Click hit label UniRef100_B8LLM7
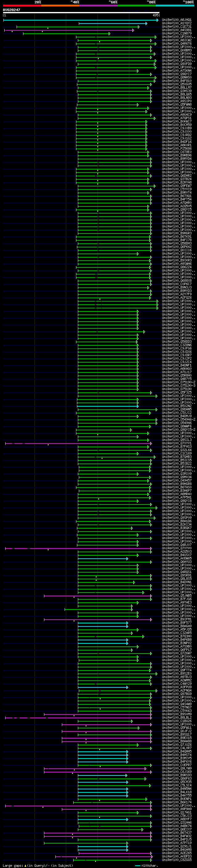The width and height of the screenshot is (197, 868). click(x=177, y=88)
